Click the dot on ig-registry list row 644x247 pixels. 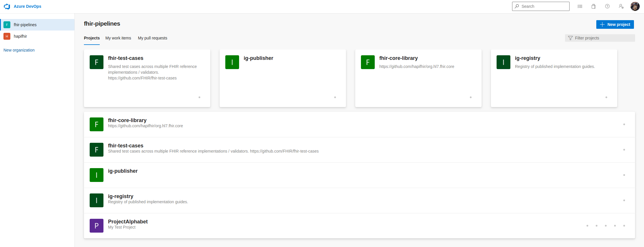624,200
